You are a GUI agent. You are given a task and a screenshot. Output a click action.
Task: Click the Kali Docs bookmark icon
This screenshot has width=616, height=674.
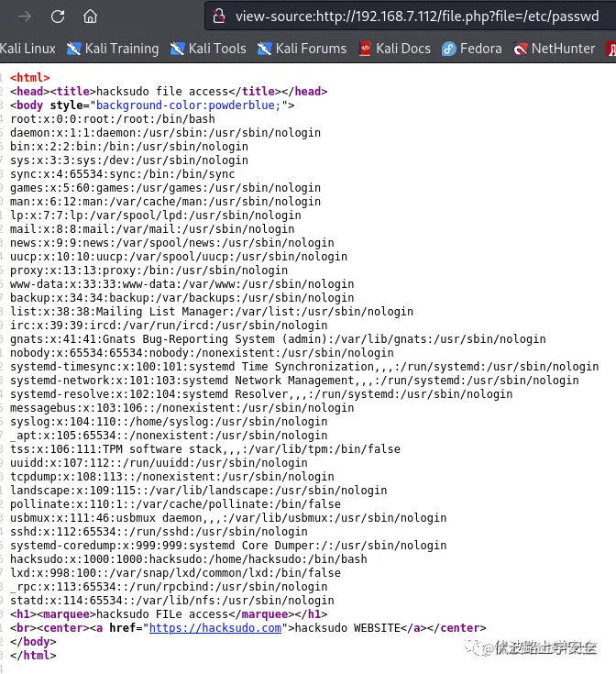365,49
